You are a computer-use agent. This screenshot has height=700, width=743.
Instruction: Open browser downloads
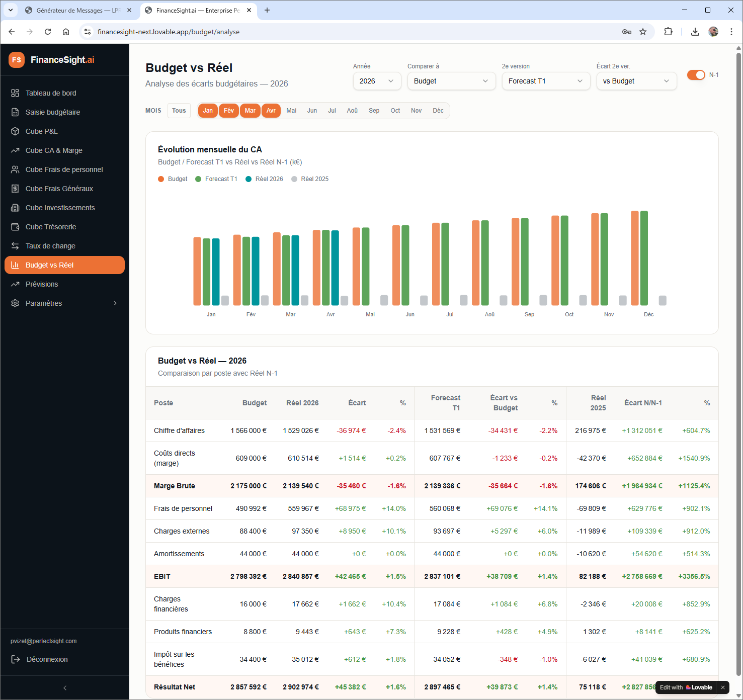point(695,32)
